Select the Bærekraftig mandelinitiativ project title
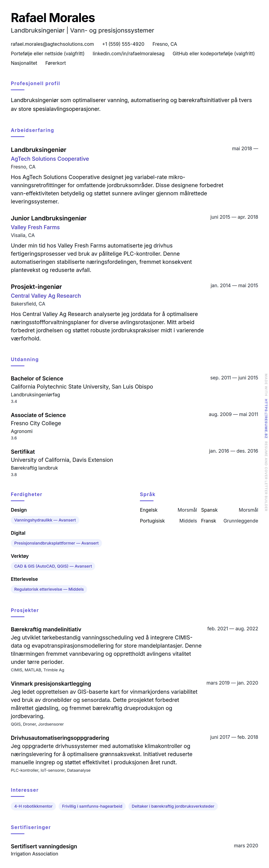This screenshot has width=269, height=868. [46, 629]
